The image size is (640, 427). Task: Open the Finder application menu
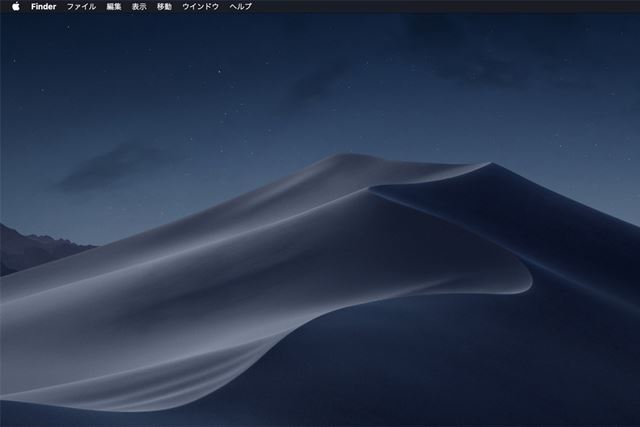(x=43, y=7)
